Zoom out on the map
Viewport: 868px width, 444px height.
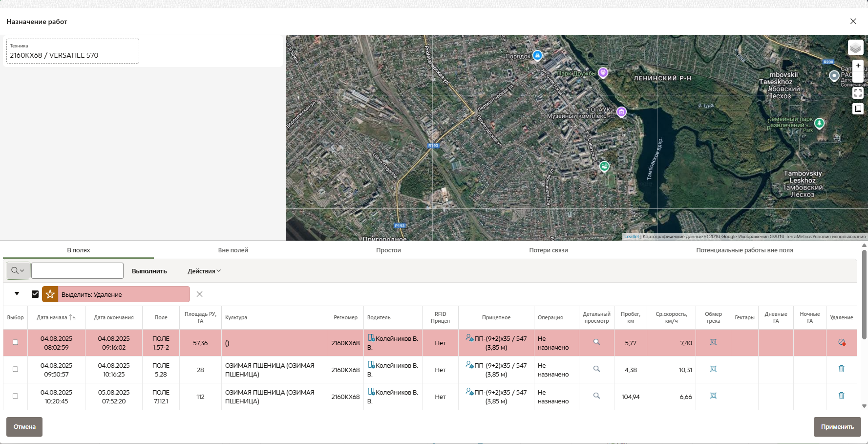tap(858, 77)
